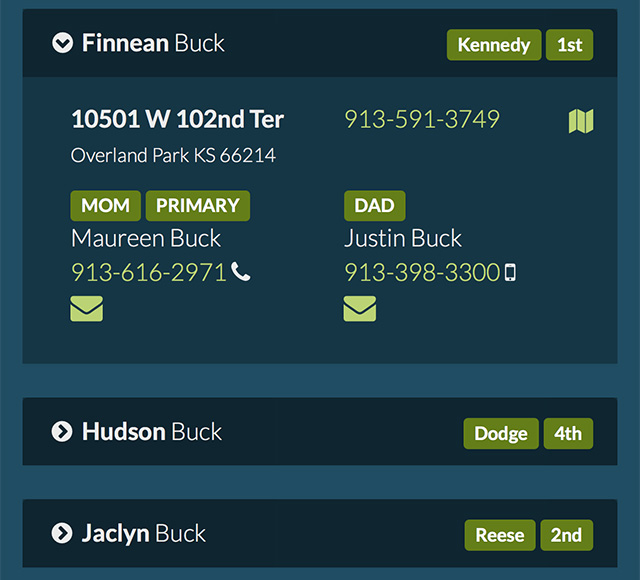Click the Dodge teacher badge
The width and height of the screenshot is (640, 580).
501,433
